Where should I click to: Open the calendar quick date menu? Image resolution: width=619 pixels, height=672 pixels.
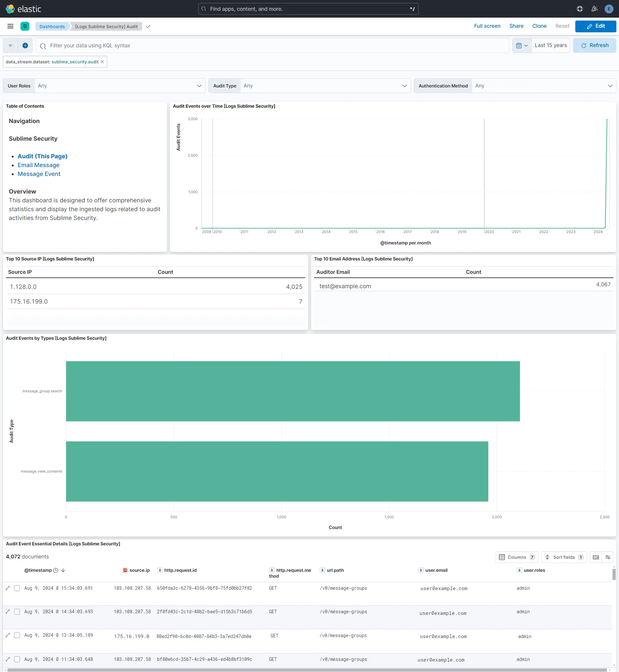[522, 46]
